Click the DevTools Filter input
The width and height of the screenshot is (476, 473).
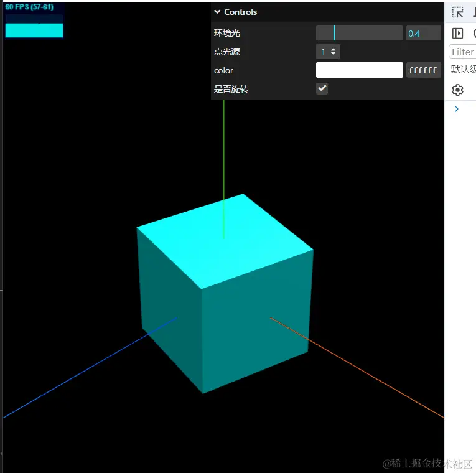pyautogui.click(x=462, y=52)
